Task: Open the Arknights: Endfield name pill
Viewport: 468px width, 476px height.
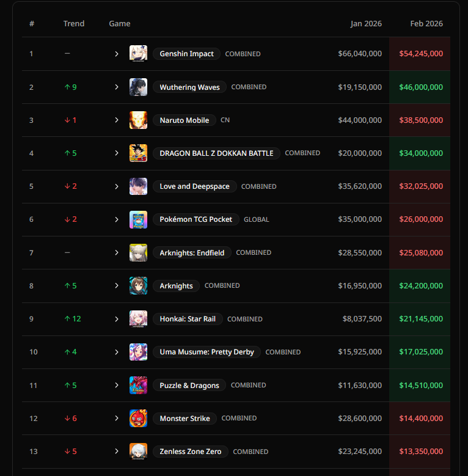Action: (192, 252)
